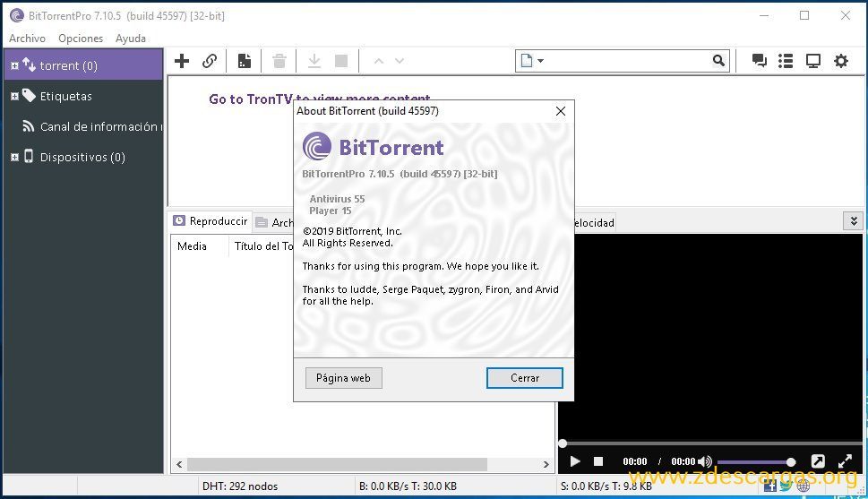
Task: Click the download speed B: 0.0 KB/s status
Action: [x=408, y=486]
